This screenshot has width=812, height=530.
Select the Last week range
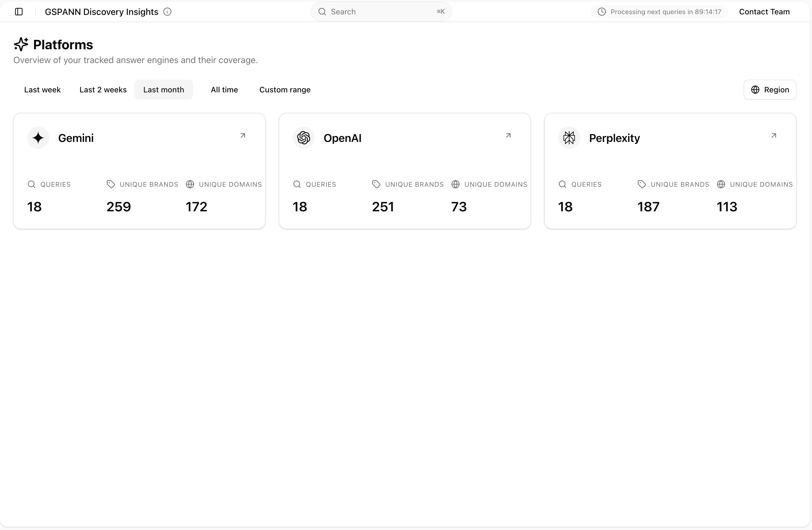point(42,90)
